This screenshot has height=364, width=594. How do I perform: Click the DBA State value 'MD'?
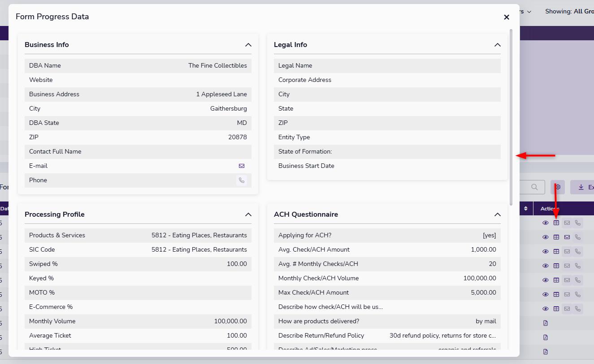click(x=242, y=123)
